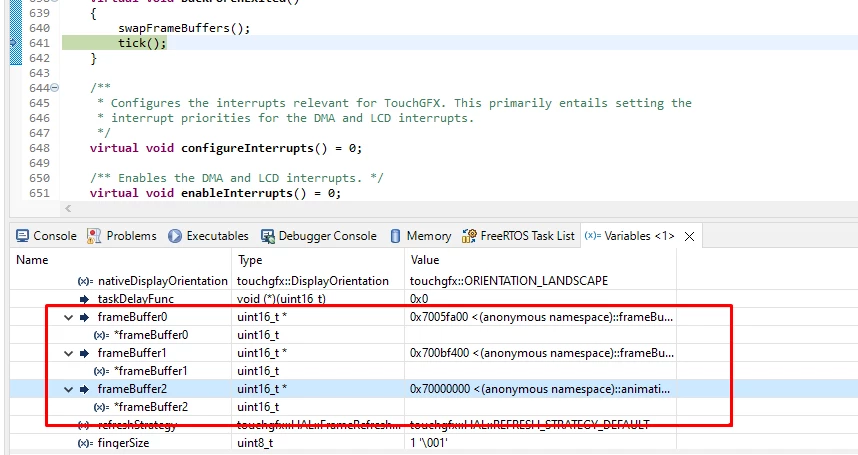Click the frameBuffer2 pointer arrow icon
The width and height of the screenshot is (858, 455).
point(84,389)
